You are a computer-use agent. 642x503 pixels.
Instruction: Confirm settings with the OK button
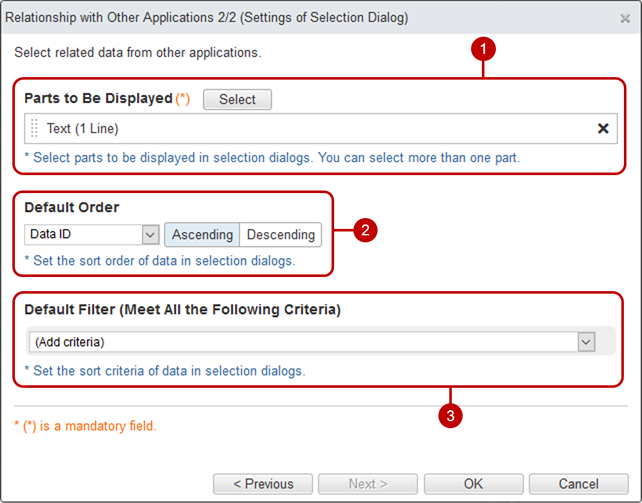tap(474, 484)
